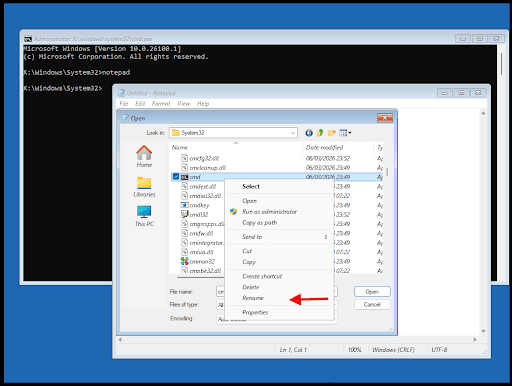Open Notepad's File menu

tap(124, 104)
